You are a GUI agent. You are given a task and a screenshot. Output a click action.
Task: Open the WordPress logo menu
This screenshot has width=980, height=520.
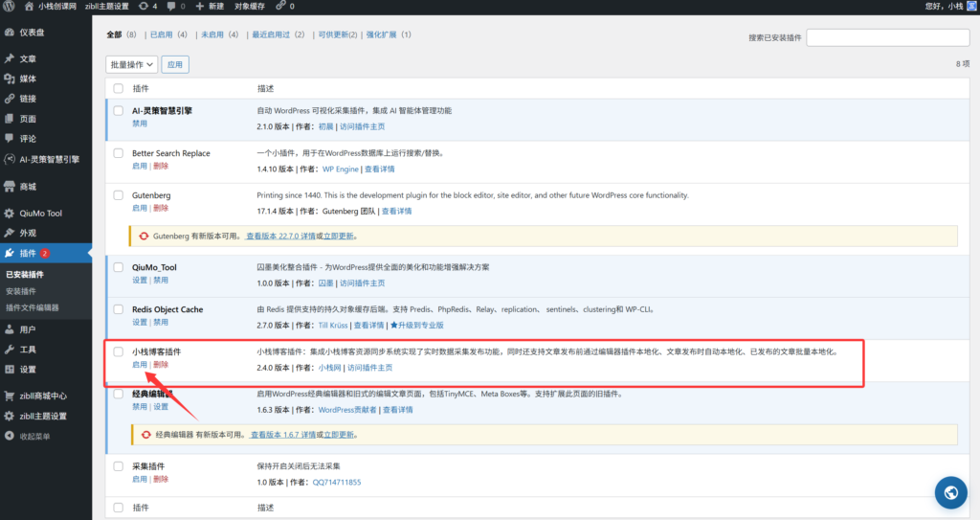click(x=9, y=7)
